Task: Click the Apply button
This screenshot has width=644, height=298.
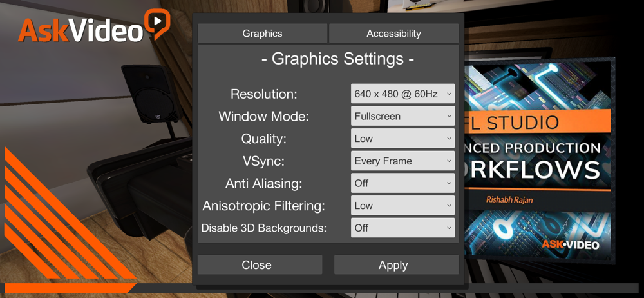Action: click(396, 264)
